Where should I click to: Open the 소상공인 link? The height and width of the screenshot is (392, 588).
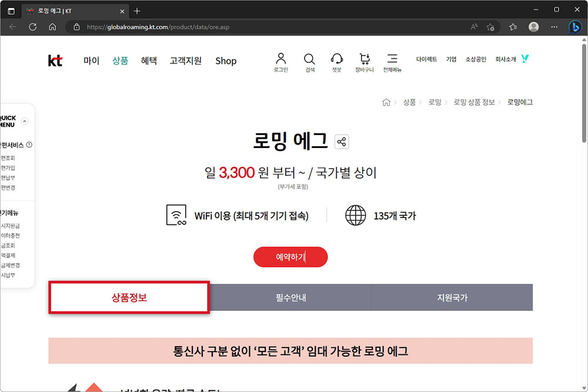click(476, 59)
